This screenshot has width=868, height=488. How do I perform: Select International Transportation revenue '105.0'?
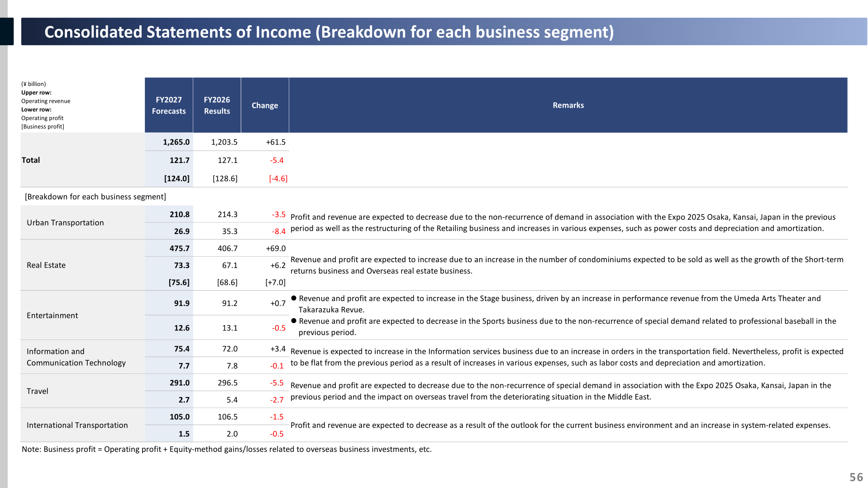coord(180,417)
